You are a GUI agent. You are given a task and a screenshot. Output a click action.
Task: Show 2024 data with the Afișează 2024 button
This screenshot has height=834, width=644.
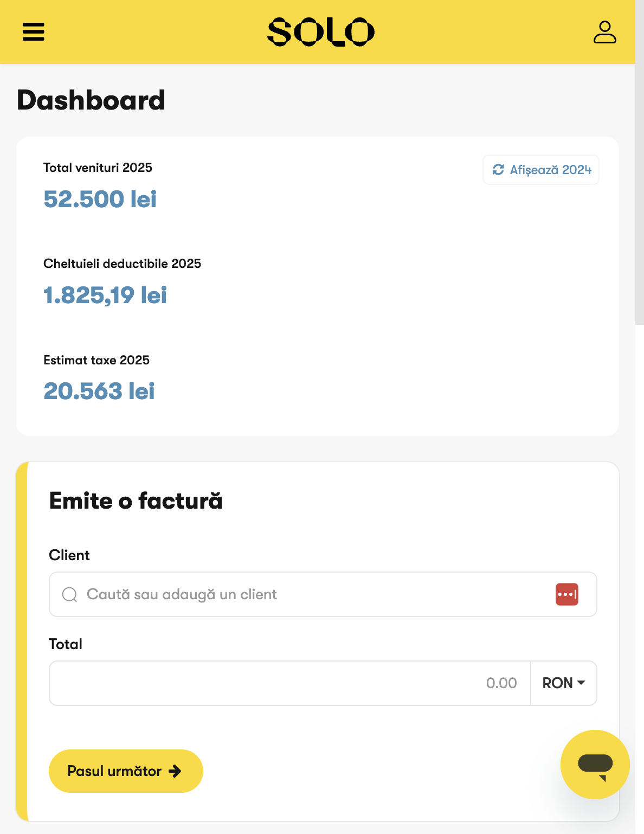pyautogui.click(x=541, y=170)
